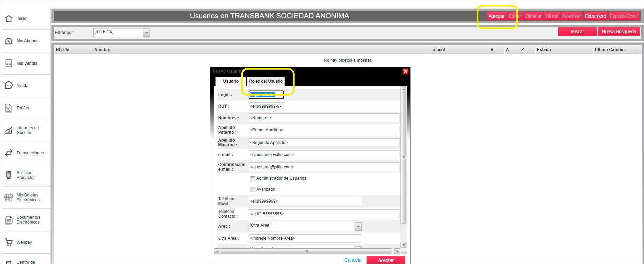
Task: Focus the Apellido Paterno input field
Action: pos(324,130)
